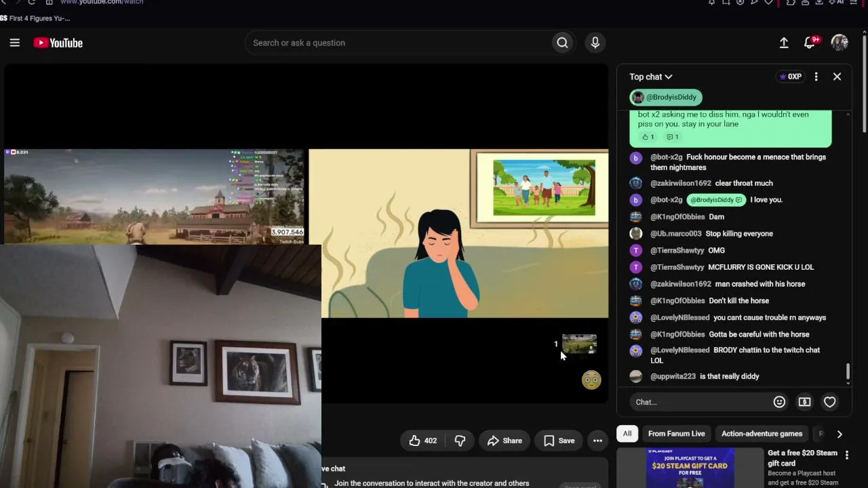The image size is (868, 488).
Task: Click avatar beside 'clear throat much'
Action: point(635,183)
